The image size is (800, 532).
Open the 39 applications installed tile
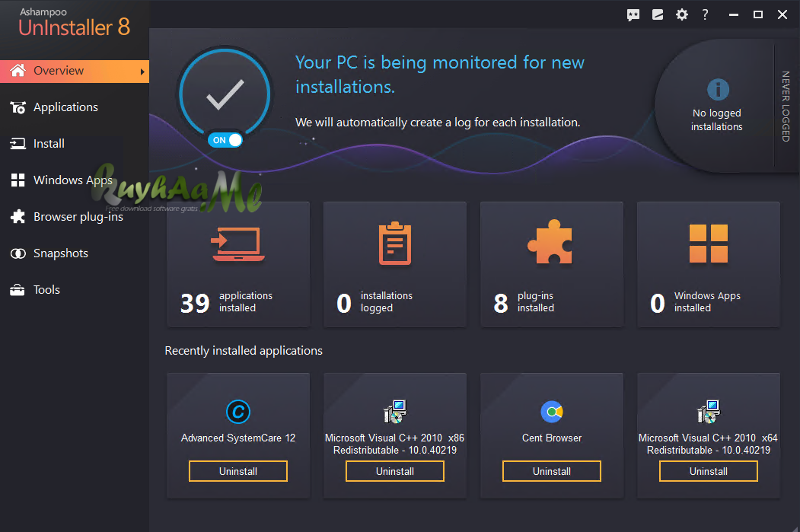click(x=238, y=264)
